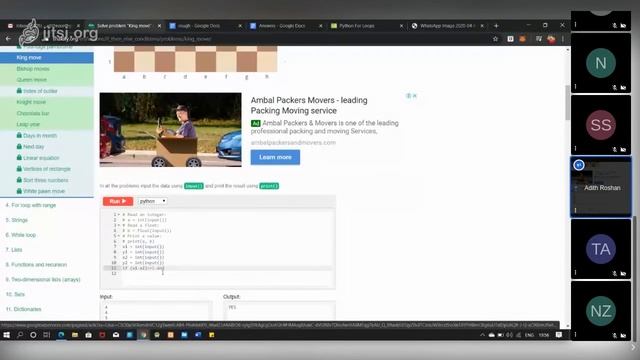This screenshot has height=360, width=640.
Task: Click the page vertical scrollbar thumb
Action: tap(567, 102)
